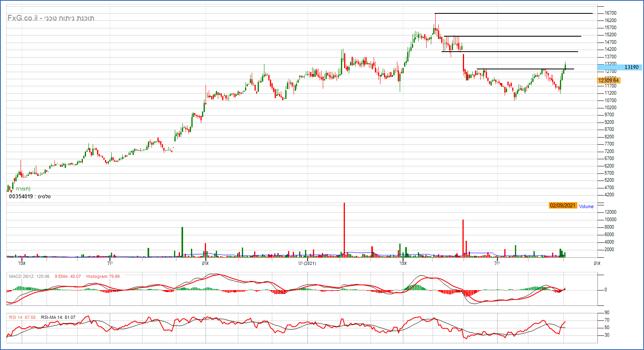Viewport: 644px width, 350px height.
Task: Open the MACD 26/12 indicator label
Action: [29, 276]
